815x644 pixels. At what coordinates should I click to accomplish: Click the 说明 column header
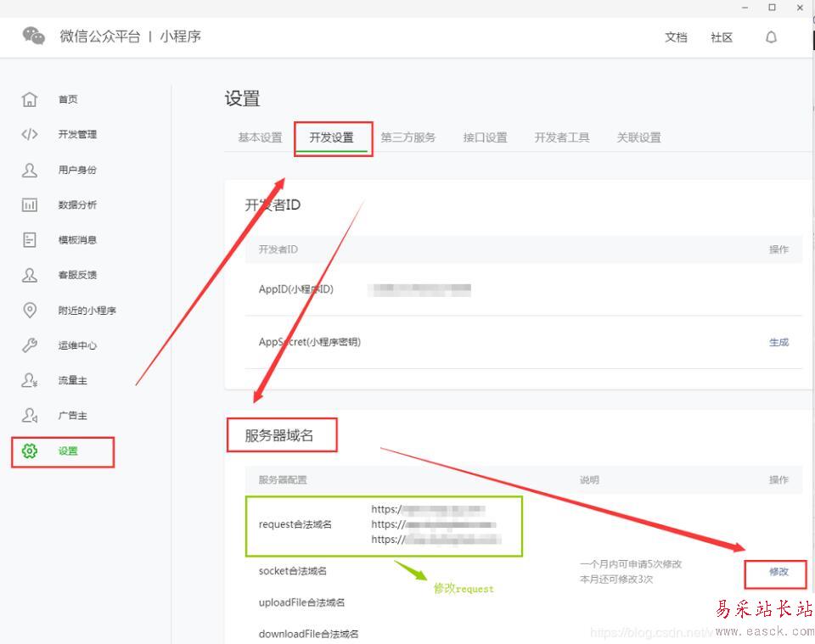(x=589, y=480)
